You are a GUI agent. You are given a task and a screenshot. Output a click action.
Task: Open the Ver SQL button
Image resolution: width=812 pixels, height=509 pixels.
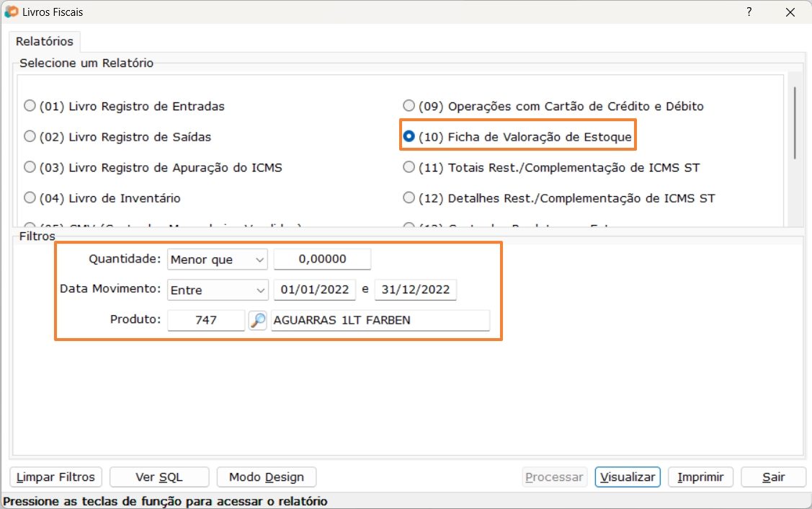pos(159,477)
